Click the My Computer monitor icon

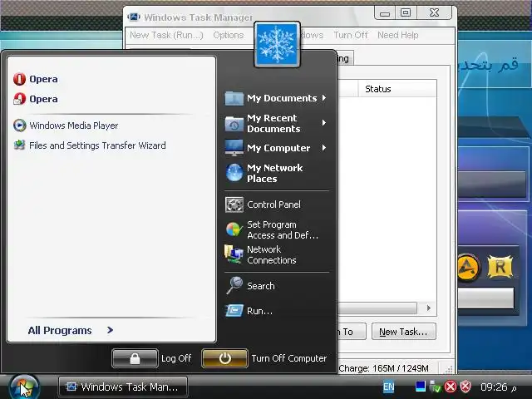pyautogui.click(x=234, y=148)
